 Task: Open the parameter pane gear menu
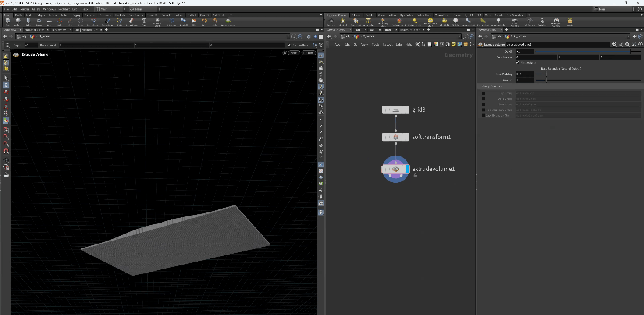tap(614, 44)
